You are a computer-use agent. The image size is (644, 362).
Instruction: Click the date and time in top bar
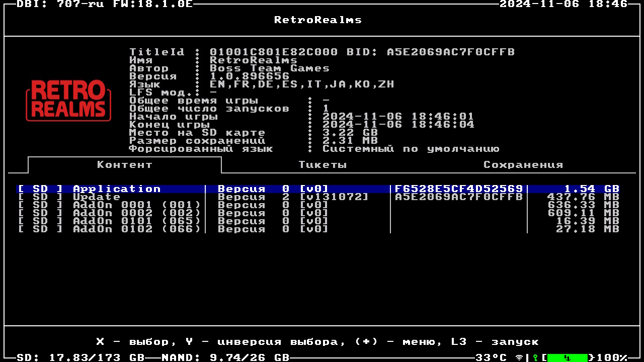pos(563,4)
